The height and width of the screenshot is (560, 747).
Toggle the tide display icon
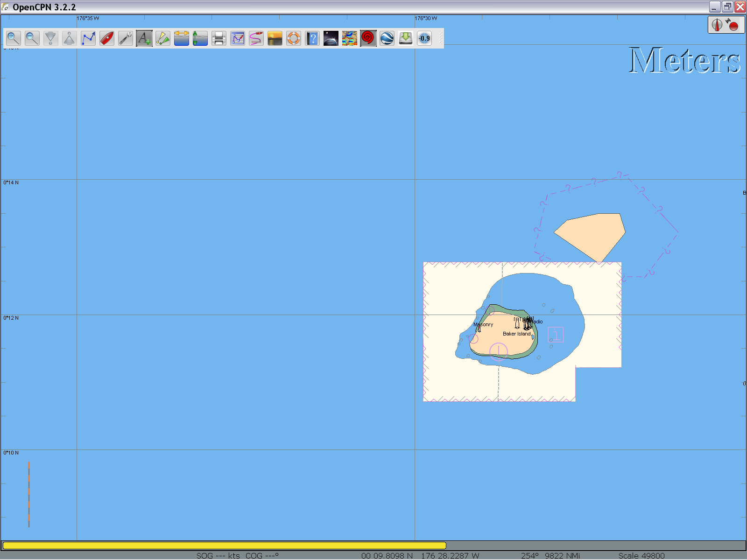pos(182,38)
